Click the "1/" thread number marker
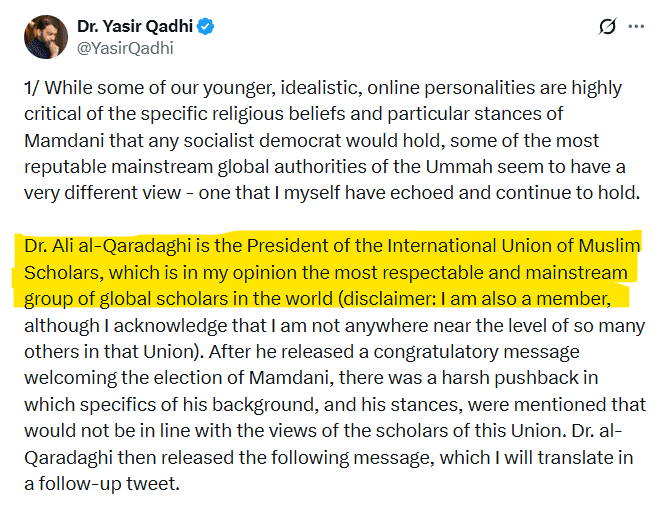The image size is (663, 524). (31, 88)
